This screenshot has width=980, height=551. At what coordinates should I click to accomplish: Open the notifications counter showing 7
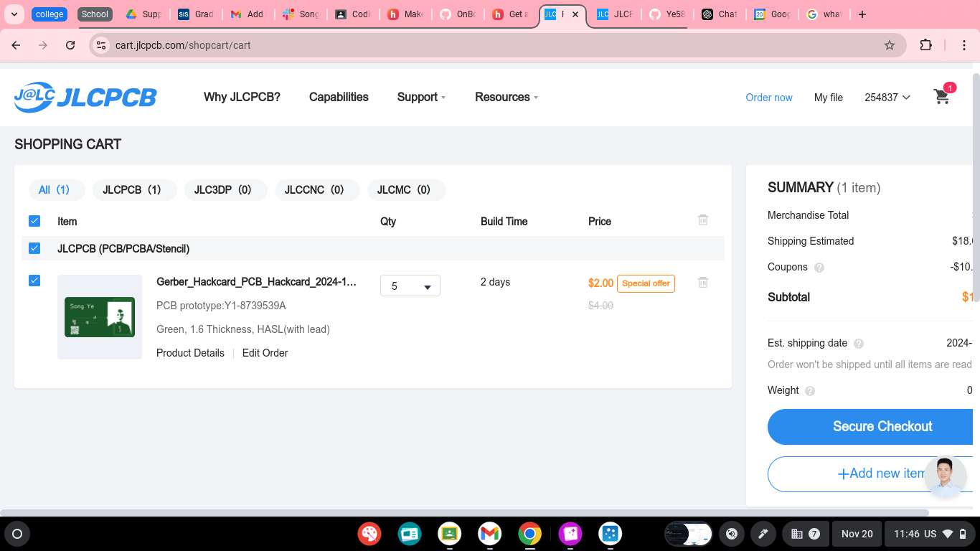[806, 534]
